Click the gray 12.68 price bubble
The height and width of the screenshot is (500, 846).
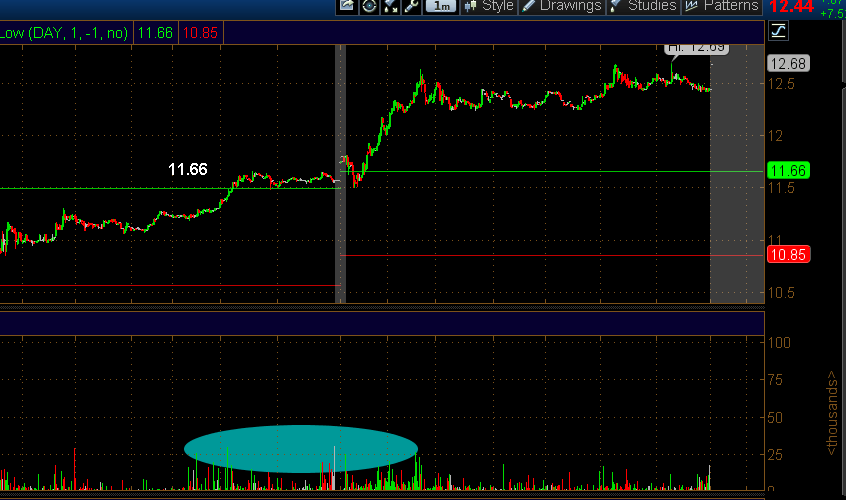click(788, 64)
